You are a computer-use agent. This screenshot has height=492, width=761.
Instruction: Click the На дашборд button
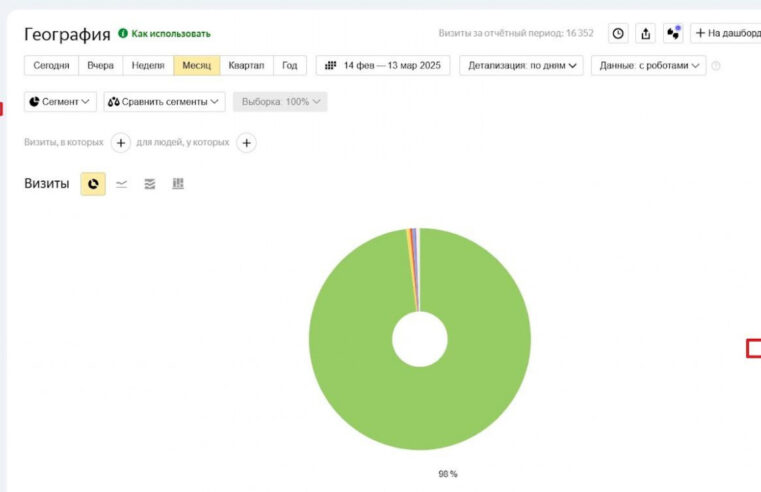click(x=726, y=33)
